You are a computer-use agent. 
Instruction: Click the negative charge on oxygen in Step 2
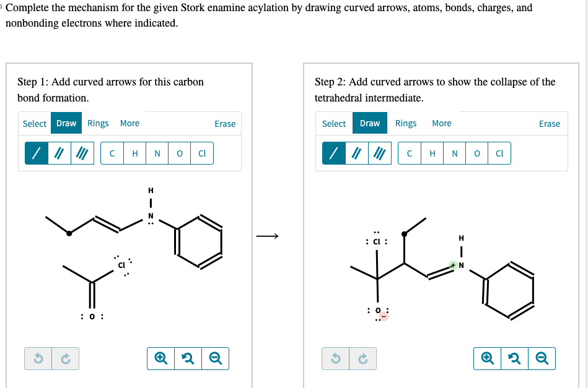[384, 316]
